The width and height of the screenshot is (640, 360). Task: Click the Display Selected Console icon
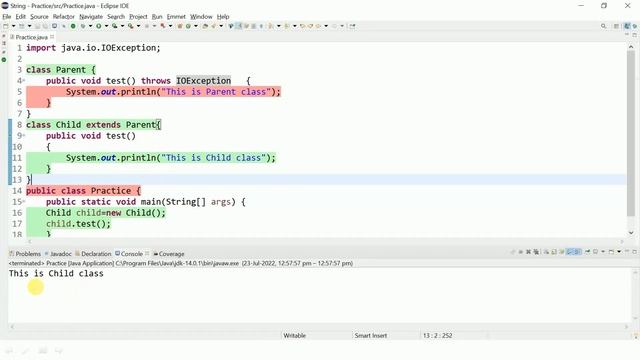595,252
